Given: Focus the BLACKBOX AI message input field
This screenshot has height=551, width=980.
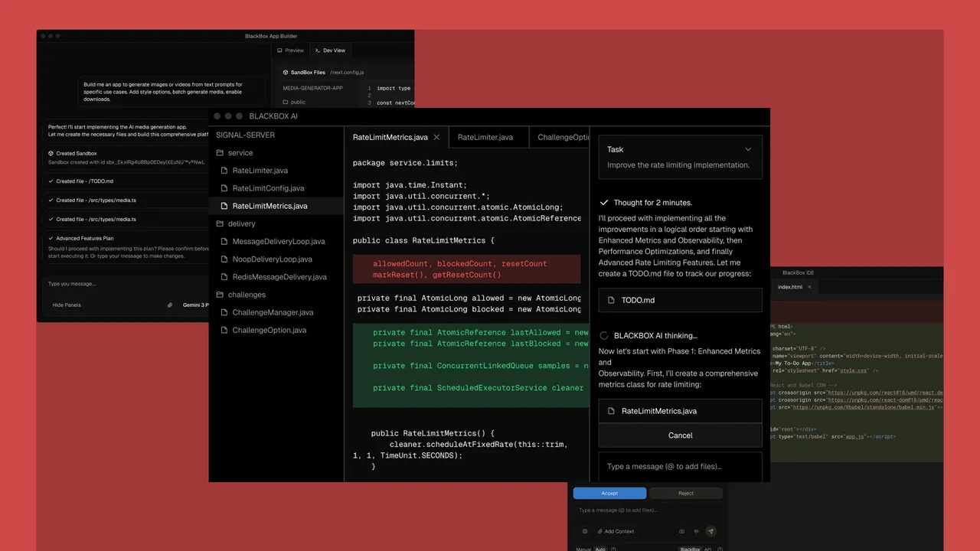Looking at the screenshot, I should click(680, 467).
